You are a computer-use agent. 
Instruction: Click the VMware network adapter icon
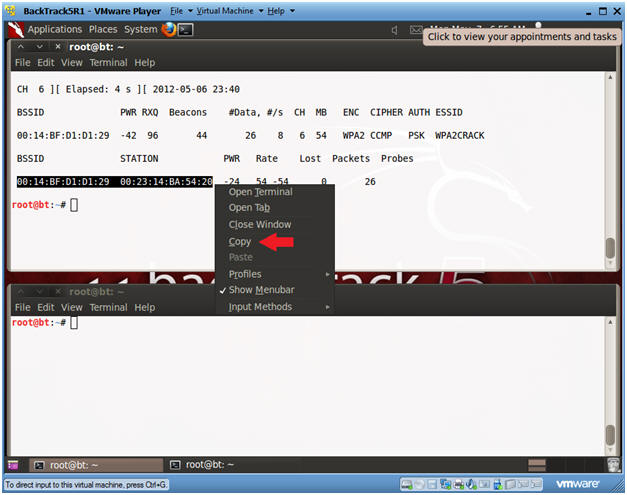point(445,485)
